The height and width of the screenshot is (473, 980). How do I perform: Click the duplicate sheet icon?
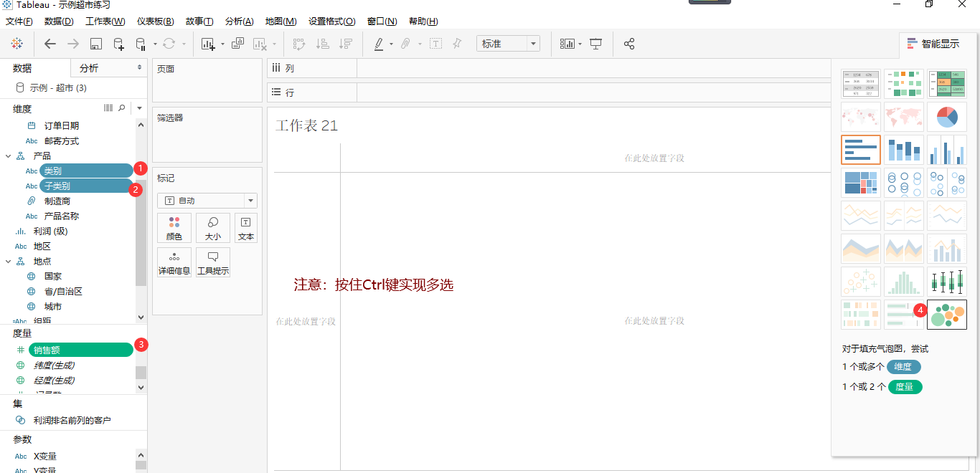(237, 44)
